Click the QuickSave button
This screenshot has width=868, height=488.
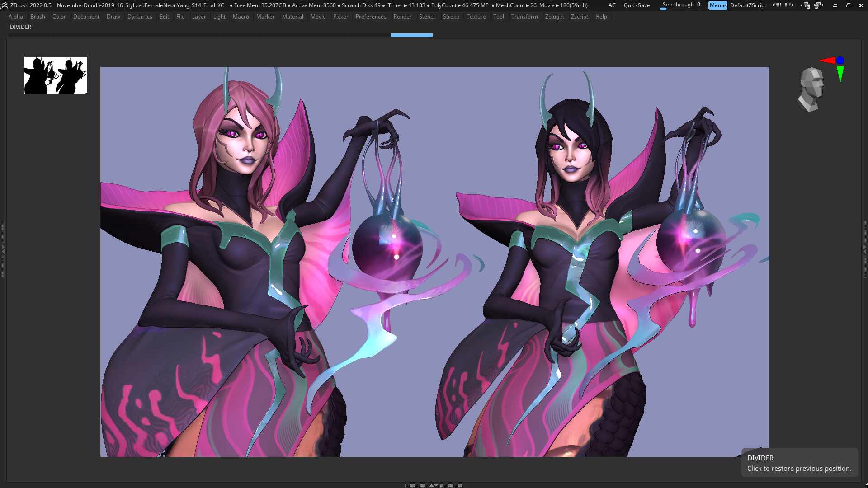coord(637,5)
